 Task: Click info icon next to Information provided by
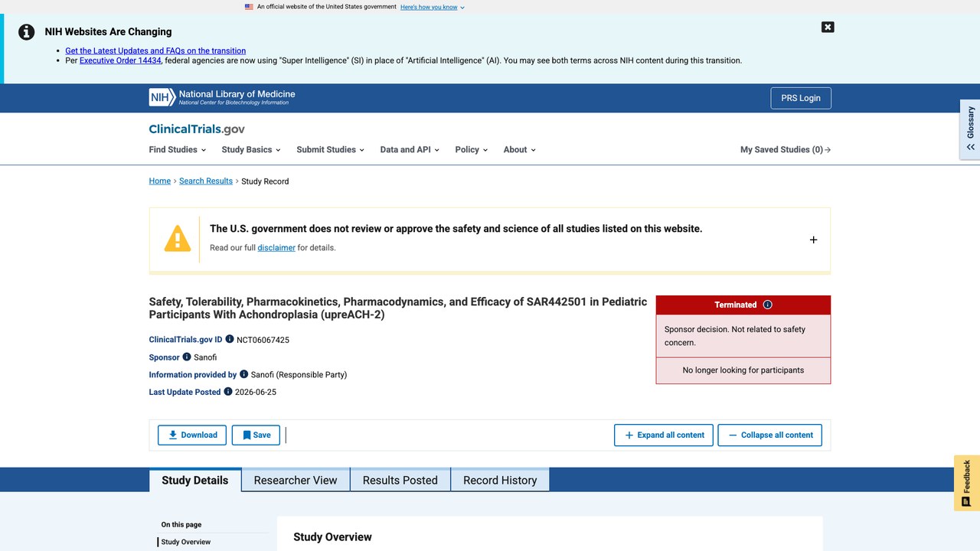tap(244, 374)
